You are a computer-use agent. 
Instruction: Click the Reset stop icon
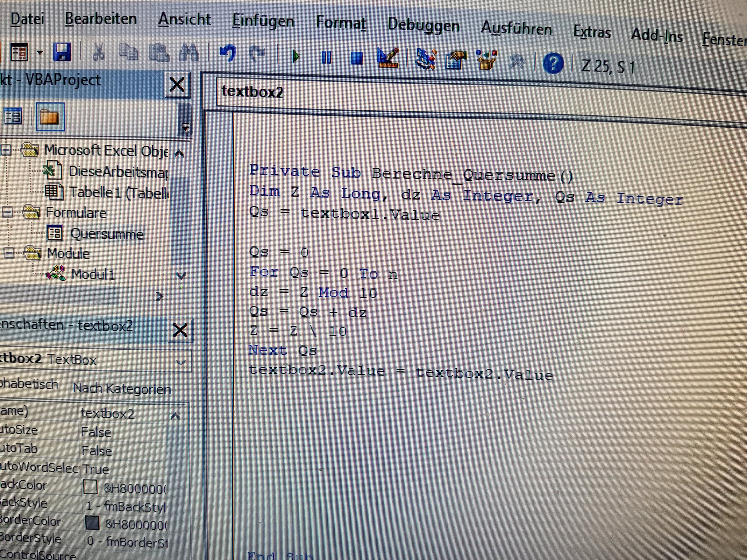pos(357,58)
